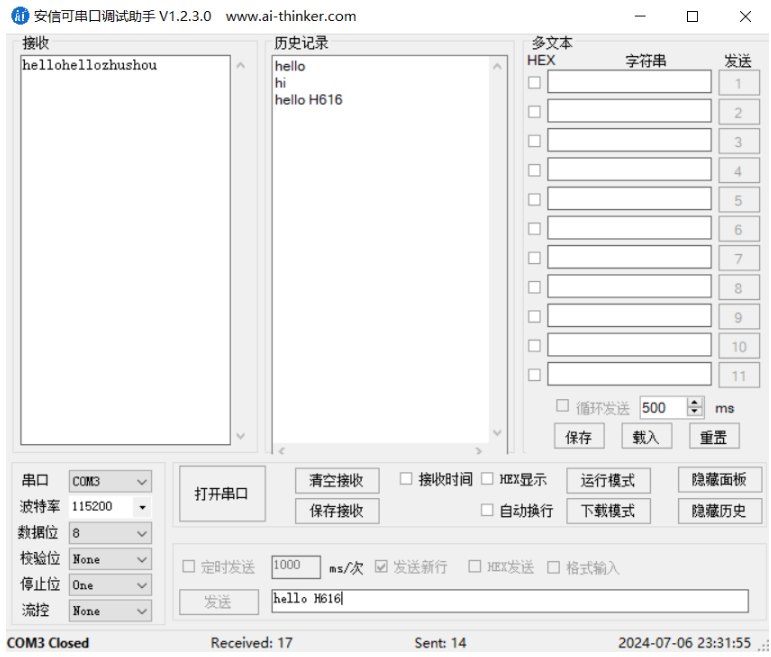Viewport: 771px width, 657px height.
Task: Click the 打开串口 button
Action: point(222,494)
